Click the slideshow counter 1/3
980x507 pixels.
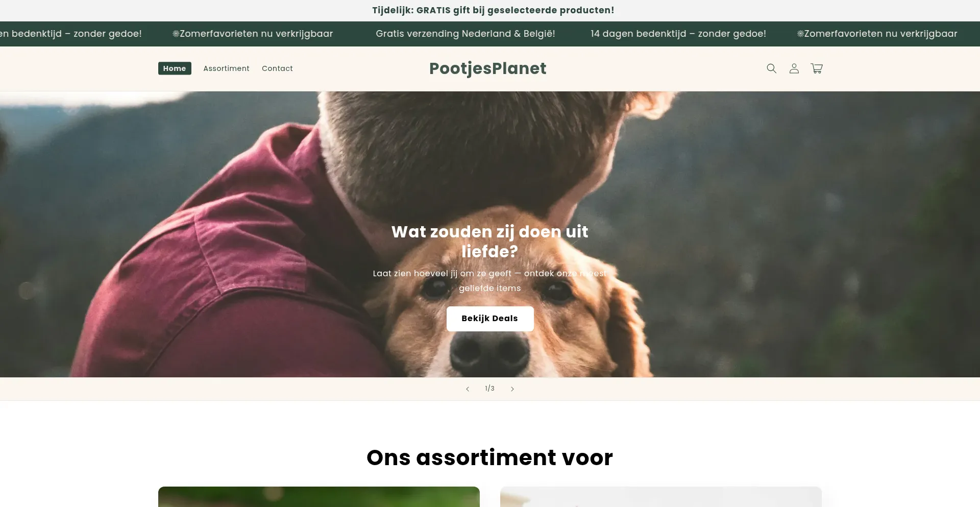489,389
